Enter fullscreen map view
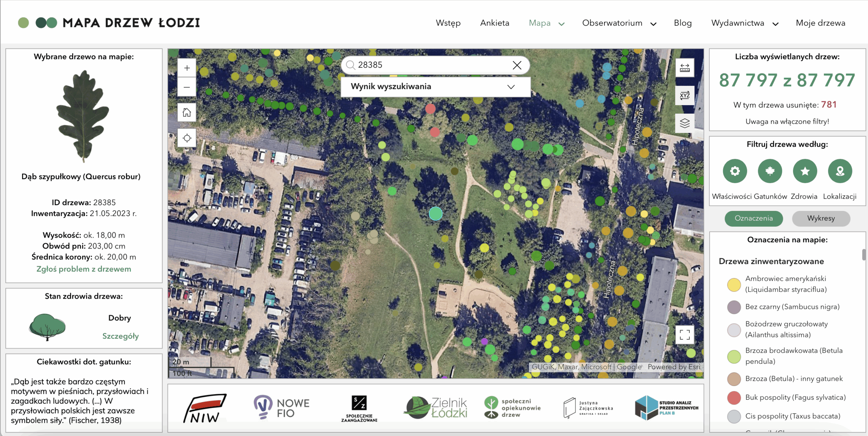 click(x=685, y=335)
